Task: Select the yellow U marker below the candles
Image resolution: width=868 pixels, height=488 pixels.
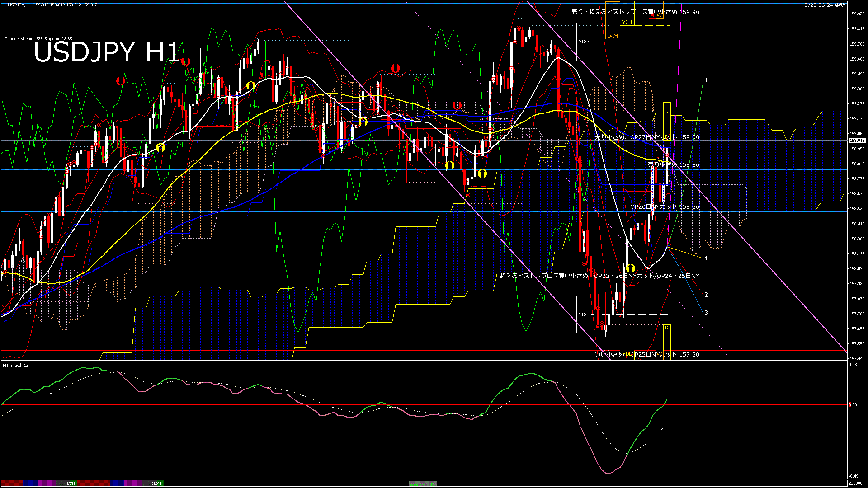Action: pyautogui.click(x=481, y=174)
